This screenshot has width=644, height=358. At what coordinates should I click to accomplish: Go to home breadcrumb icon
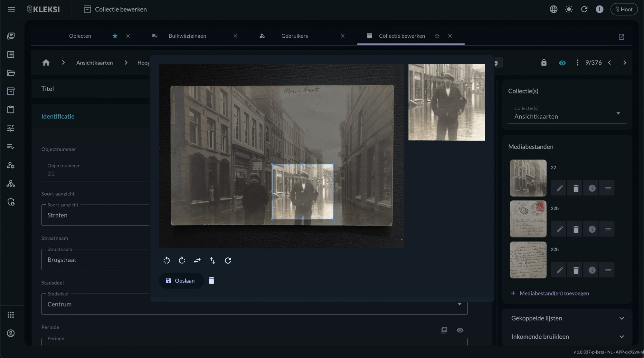(x=46, y=63)
